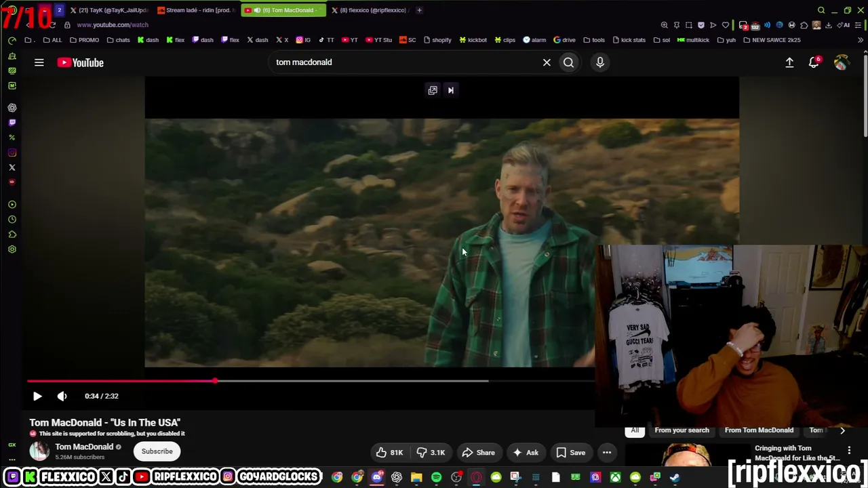This screenshot has width=868, height=488.
Task: Open the YouTube guide hamburger menu
Action: pyautogui.click(x=39, y=62)
